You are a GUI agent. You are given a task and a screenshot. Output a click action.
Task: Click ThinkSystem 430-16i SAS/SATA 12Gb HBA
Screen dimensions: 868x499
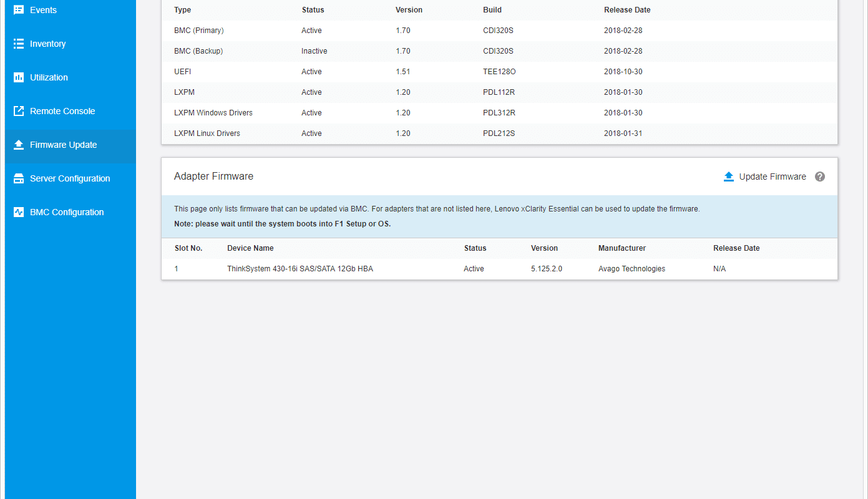click(x=300, y=269)
